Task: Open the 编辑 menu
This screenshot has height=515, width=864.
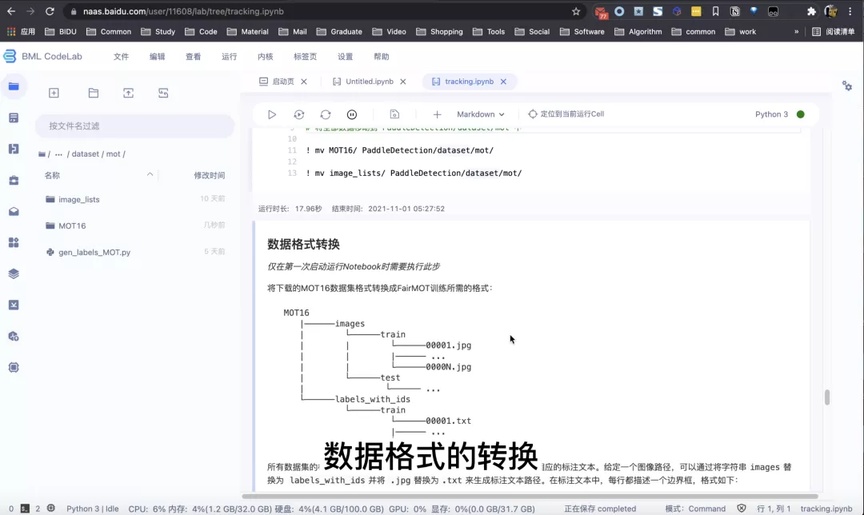Action: pyautogui.click(x=157, y=56)
